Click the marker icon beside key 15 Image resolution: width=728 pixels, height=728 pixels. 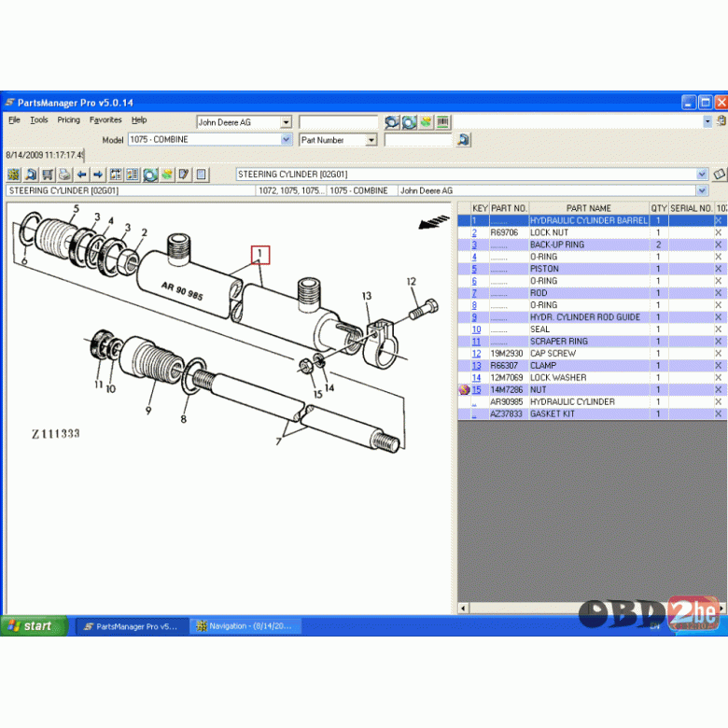pyautogui.click(x=464, y=389)
